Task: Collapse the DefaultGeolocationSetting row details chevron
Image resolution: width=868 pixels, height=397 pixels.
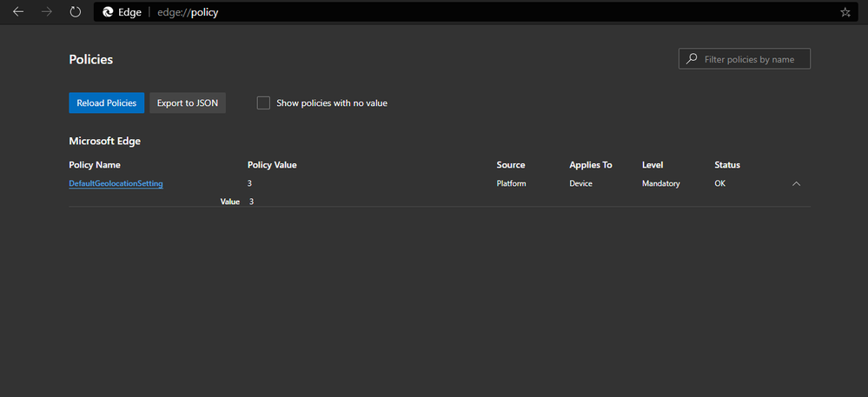Action: point(796,184)
